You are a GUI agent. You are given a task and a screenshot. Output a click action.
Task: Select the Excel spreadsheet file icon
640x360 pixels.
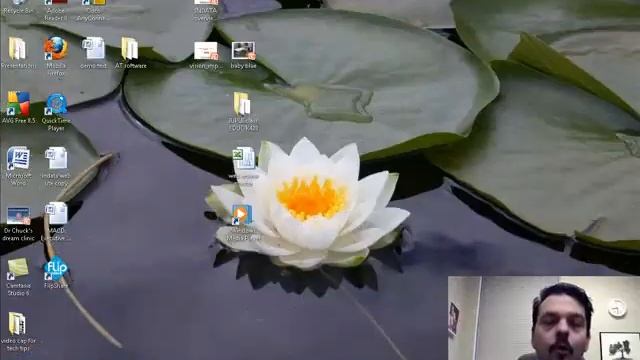pyautogui.click(x=244, y=158)
